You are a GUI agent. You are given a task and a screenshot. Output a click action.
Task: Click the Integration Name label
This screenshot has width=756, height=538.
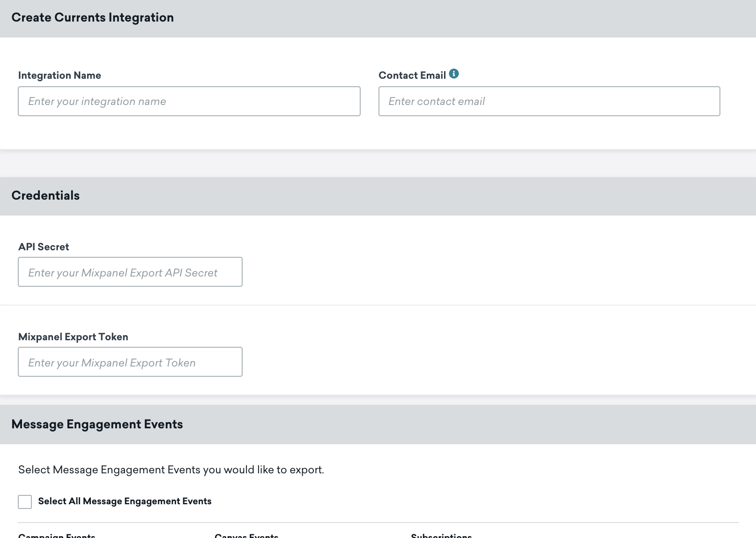[x=59, y=75]
